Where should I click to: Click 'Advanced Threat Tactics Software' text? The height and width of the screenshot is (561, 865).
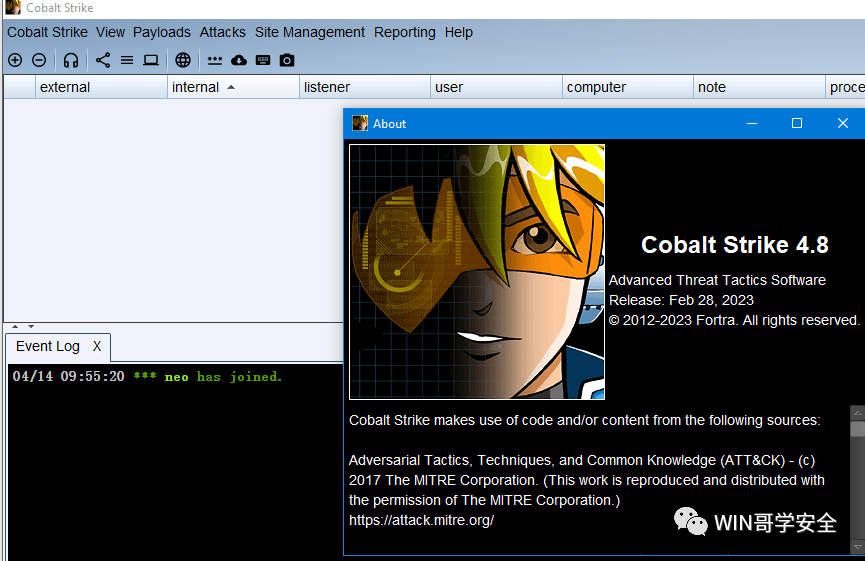point(717,280)
